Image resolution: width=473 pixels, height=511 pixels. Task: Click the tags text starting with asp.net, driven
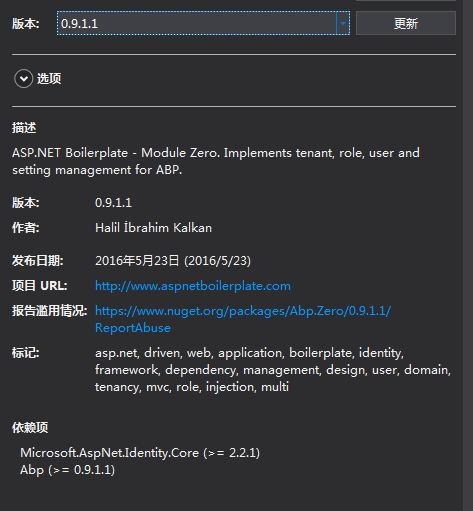tap(273, 370)
